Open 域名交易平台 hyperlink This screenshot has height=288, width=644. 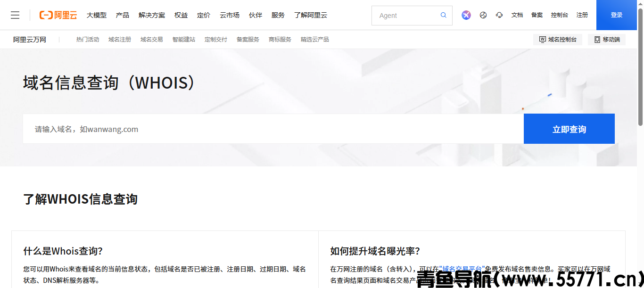tap(462, 269)
